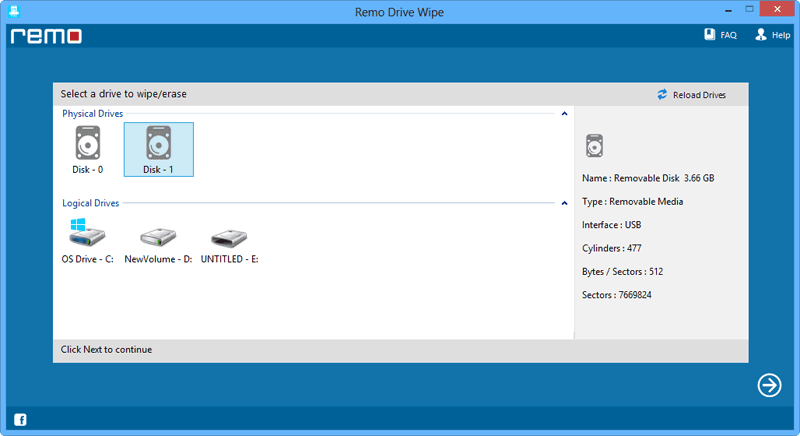Click the 'Select a drive to wipe/erase' heading
Viewport: 800px width, 436px height.
click(123, 94)
